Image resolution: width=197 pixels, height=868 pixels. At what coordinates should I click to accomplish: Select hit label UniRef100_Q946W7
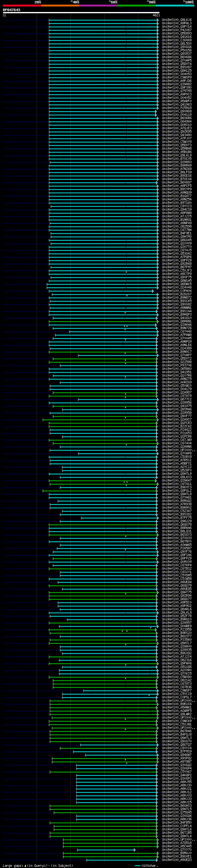click(x=177, y=755)
